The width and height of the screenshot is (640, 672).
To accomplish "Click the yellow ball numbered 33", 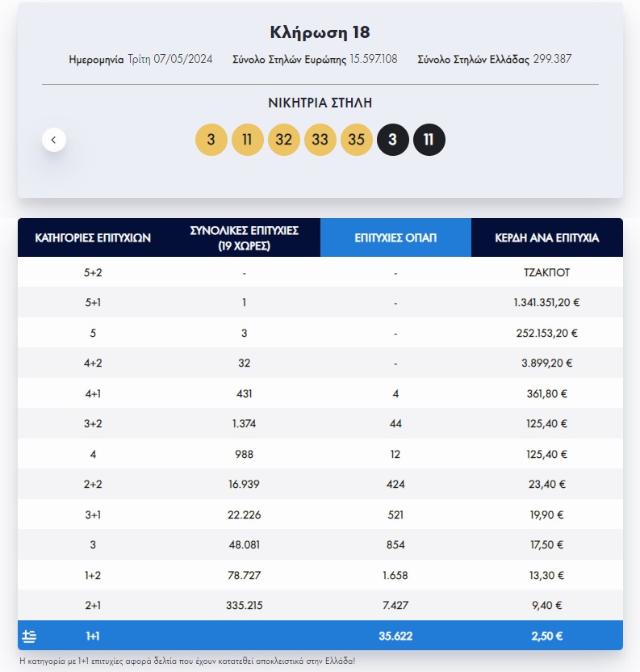I will pos(320,140).
